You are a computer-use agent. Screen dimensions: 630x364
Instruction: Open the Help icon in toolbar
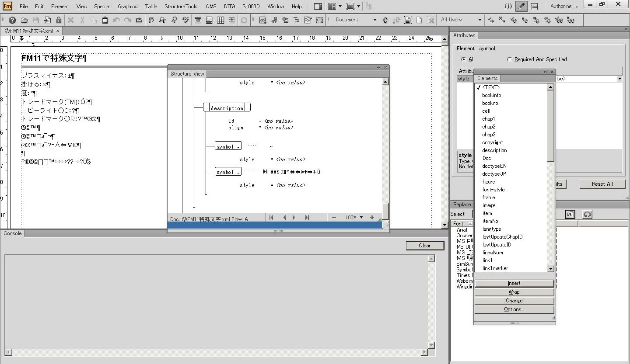[x=12, y=20]
